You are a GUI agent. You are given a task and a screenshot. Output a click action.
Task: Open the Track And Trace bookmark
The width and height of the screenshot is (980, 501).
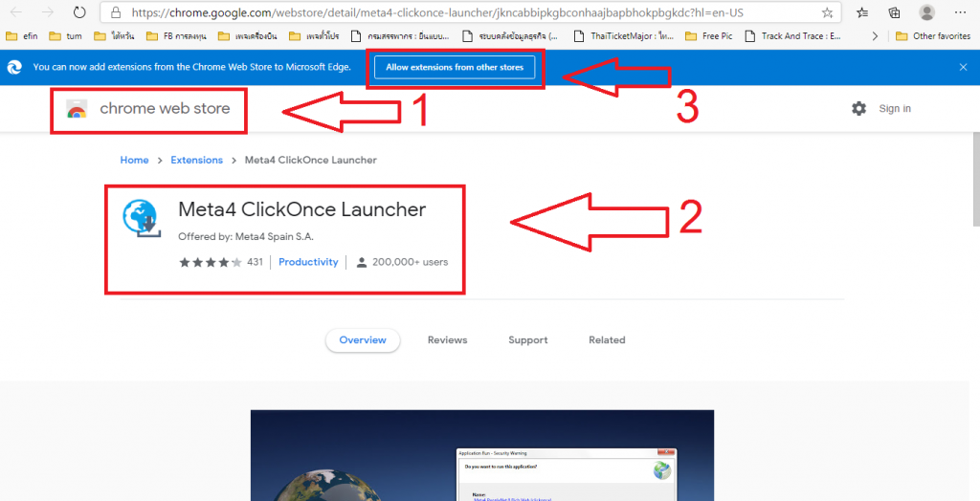coord(793,36)
